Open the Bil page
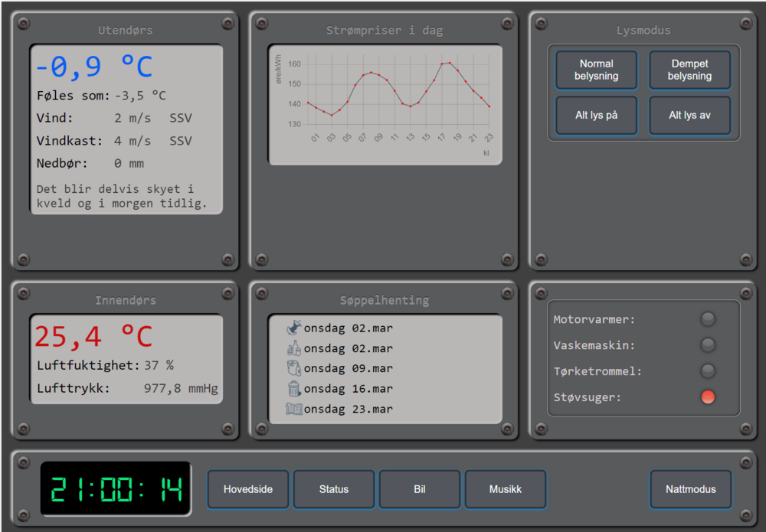 (420, 489)
